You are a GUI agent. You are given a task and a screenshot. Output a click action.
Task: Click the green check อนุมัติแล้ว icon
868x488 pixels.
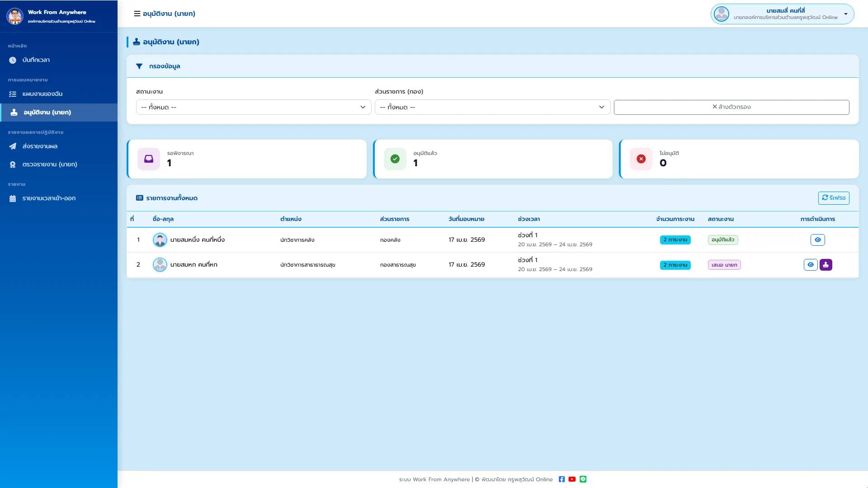pos(395,159)
